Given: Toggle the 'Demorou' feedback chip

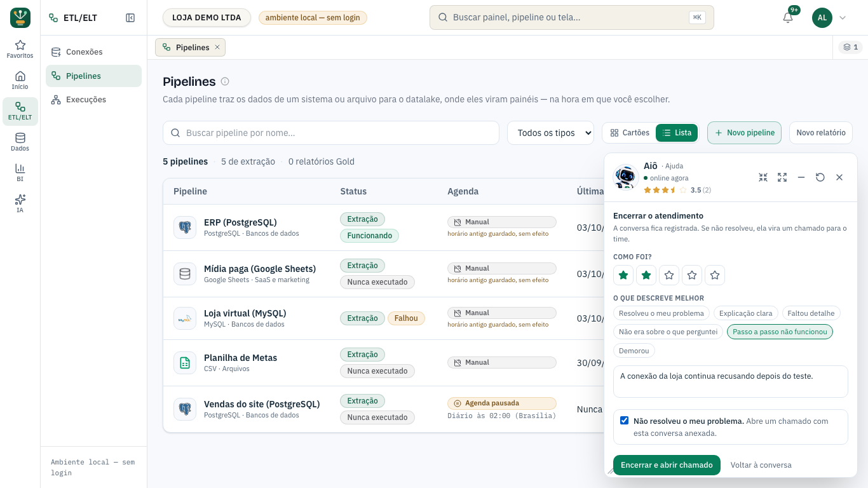Looking at the screenshot, I should coord(634,351).
